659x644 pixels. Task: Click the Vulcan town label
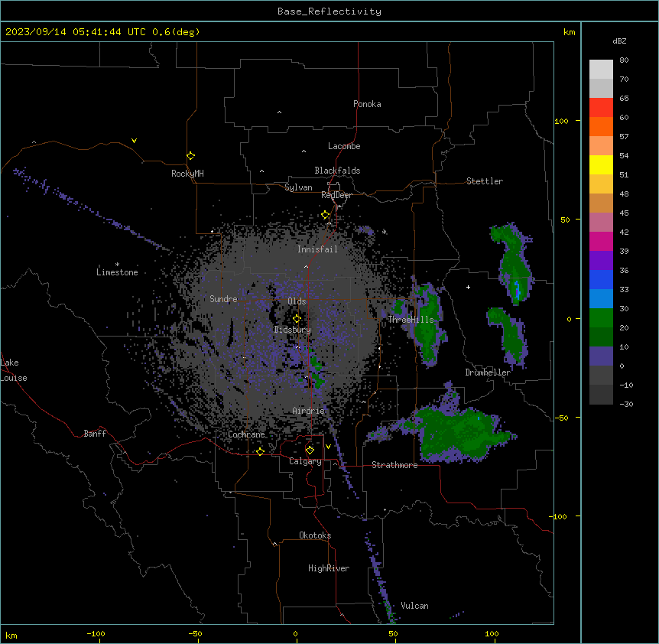pyautogui.click(x=415, y=606)
